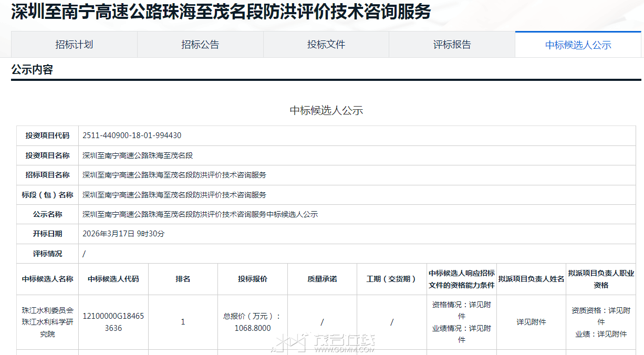
Task: Switch to the 招标公告 tab
Action: [x=200, y=45]
